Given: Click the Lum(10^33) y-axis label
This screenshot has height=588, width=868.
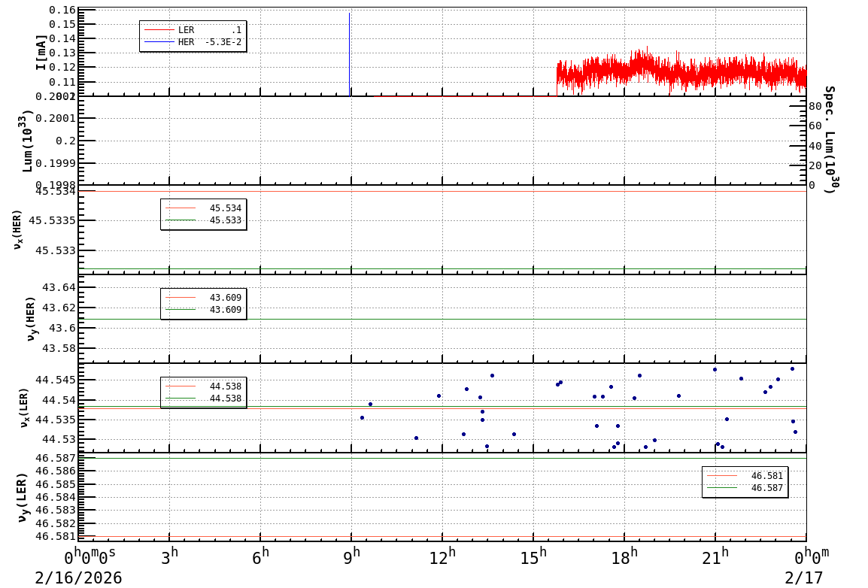Looking at the screenshot, I should pos(28,141).
